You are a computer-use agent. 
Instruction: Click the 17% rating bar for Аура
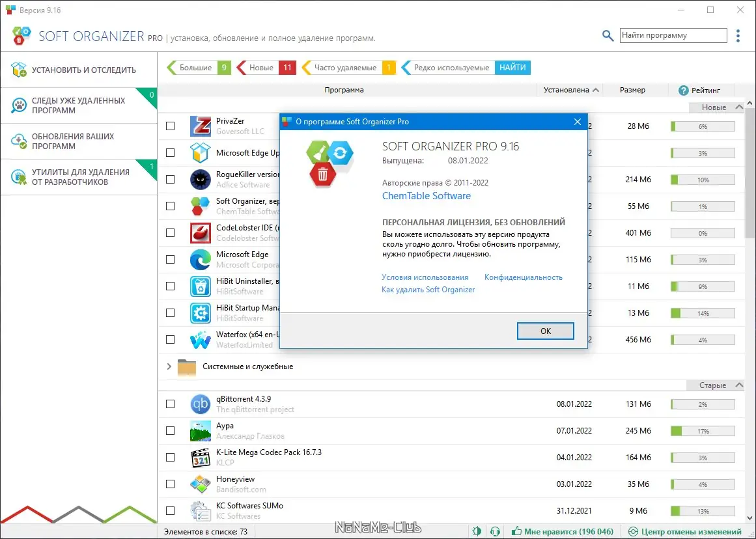(703, 431)
